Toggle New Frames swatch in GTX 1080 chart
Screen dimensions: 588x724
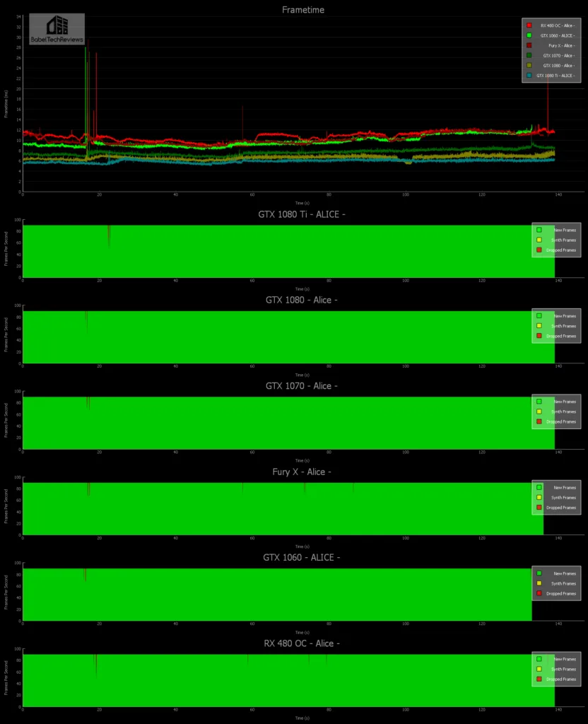[539, 316]
